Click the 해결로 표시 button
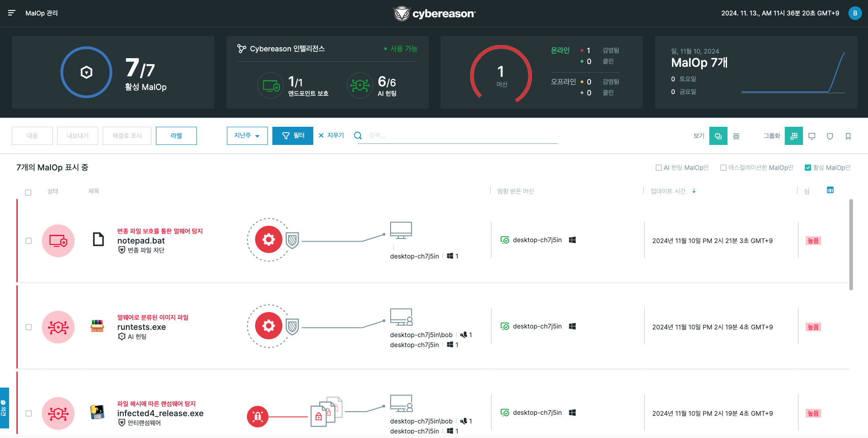 [x=127, y=136]
